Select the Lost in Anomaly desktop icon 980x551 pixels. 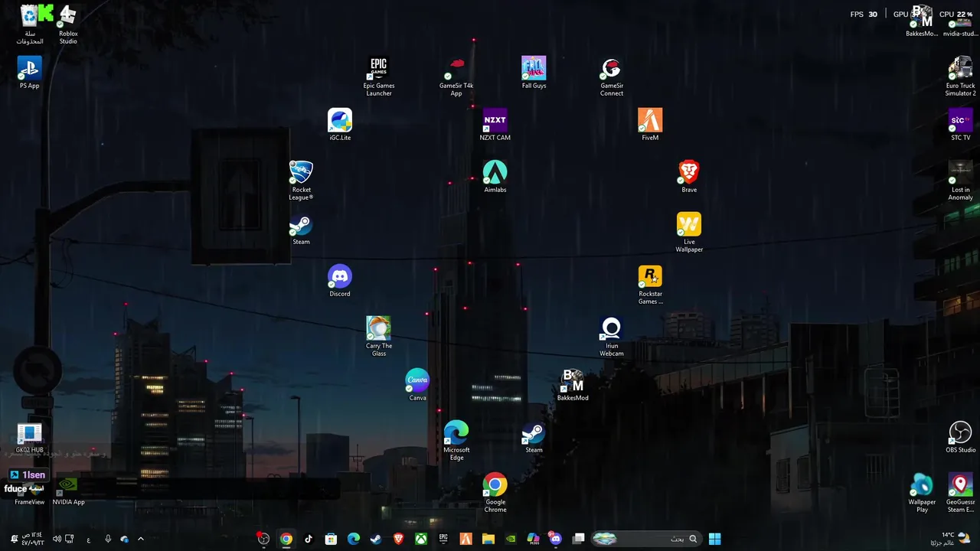coord(960,180)
